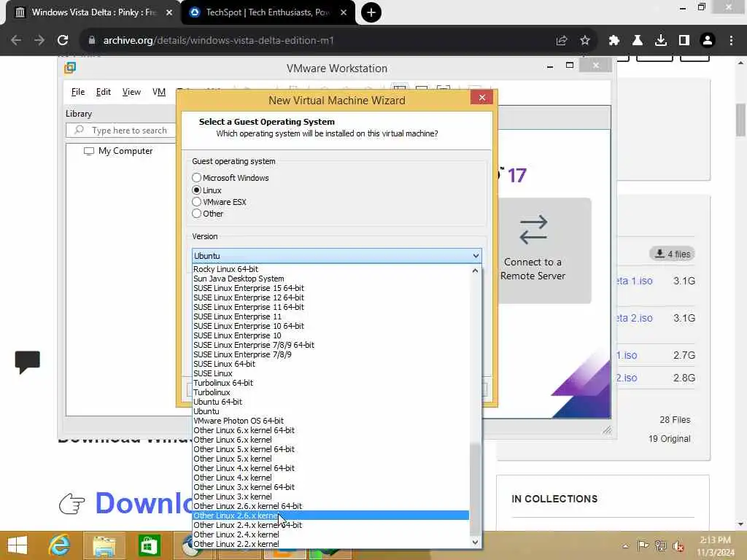
Task: Open a new browser tab with the plus button
Action: pyautogui.click(x=371, y=12)
